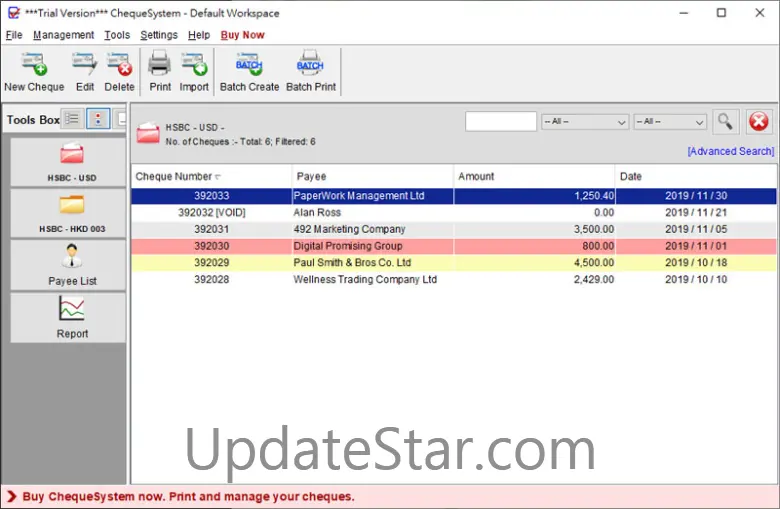780x509 pixels.
Task: Sort by Payee column header
Action: click(373, 176)
